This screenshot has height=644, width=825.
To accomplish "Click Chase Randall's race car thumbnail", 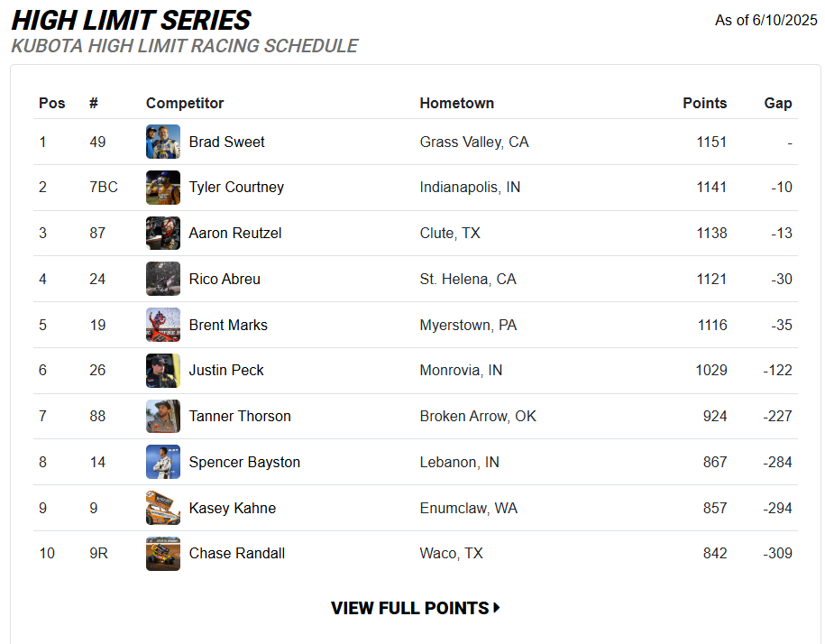I will [x=163, y=554].
